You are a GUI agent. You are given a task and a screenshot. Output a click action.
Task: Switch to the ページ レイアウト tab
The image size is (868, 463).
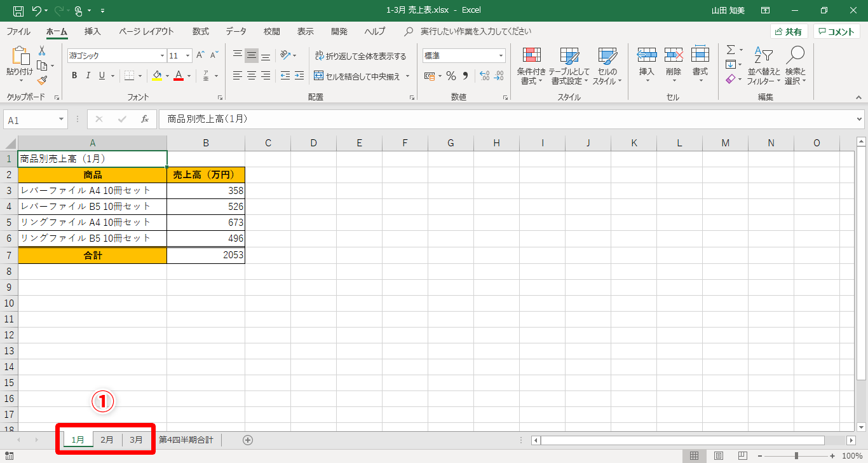pos(146,31)
